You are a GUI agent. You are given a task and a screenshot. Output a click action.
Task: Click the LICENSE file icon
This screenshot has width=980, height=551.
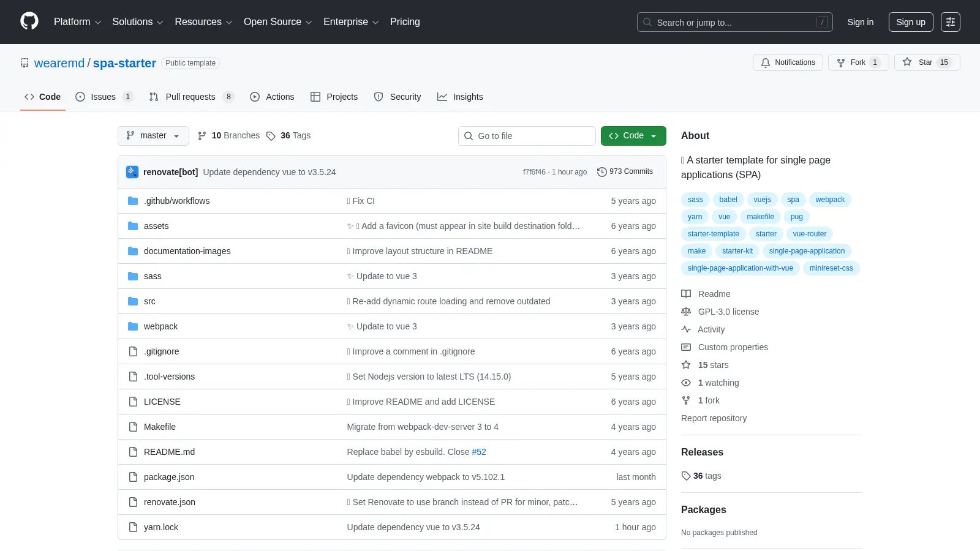[133, 402]
